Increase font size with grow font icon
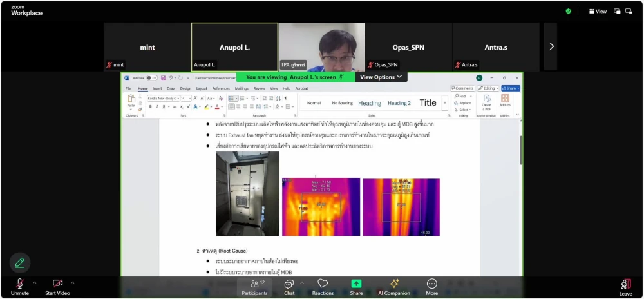The height and width of the screenshot is (299, 644). pyautogui.click(x=195, y=98)
